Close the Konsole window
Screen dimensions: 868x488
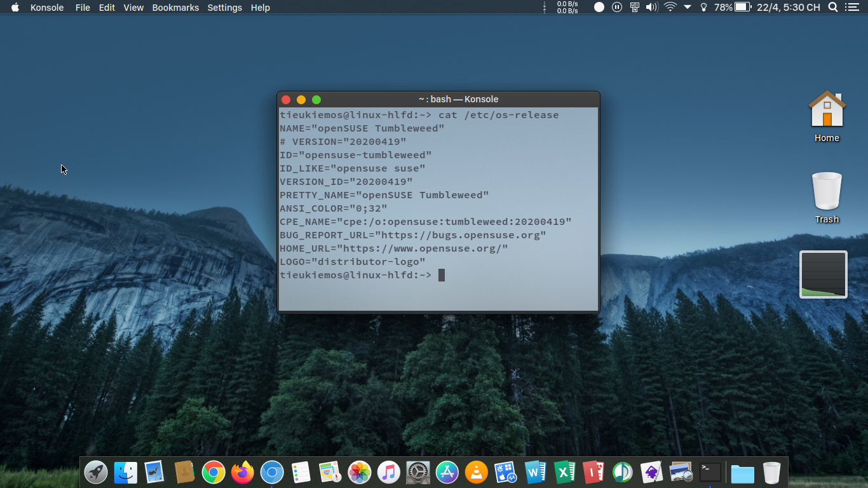[x=286, y=100]
